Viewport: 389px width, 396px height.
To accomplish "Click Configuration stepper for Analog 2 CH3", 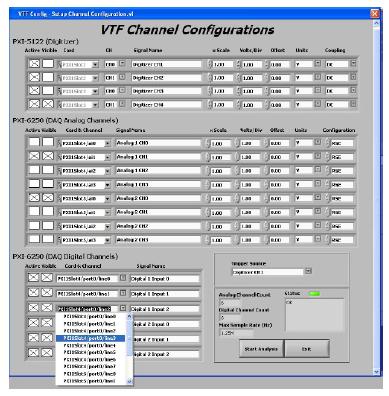I will [327, 240].
